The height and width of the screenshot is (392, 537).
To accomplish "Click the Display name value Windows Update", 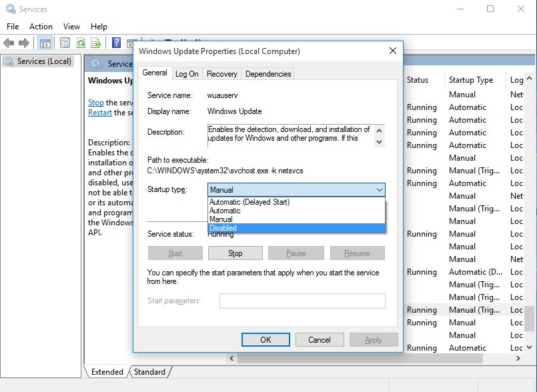I will pyautogui.click(x=235, y=111).
